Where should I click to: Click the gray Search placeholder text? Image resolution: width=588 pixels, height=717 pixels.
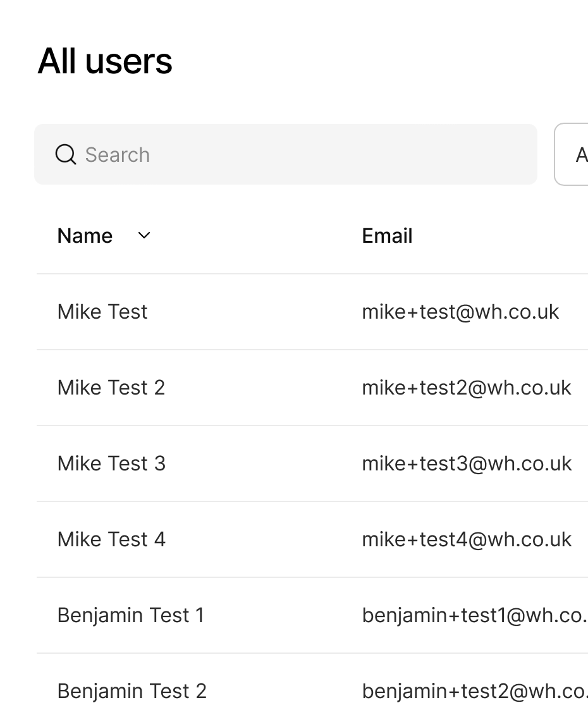coord(118,155)
